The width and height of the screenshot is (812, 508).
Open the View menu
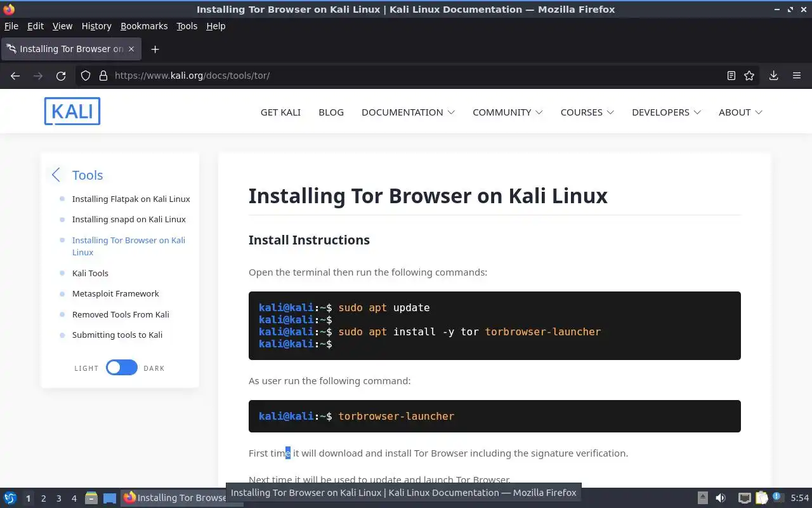tap(62, 26)
